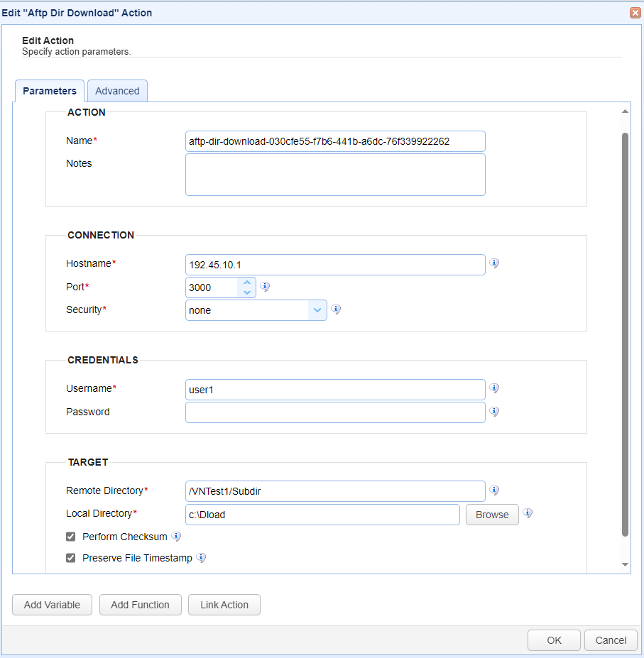
Task: Click info icon next to Browse button
Action: click(x=528, y=514)
